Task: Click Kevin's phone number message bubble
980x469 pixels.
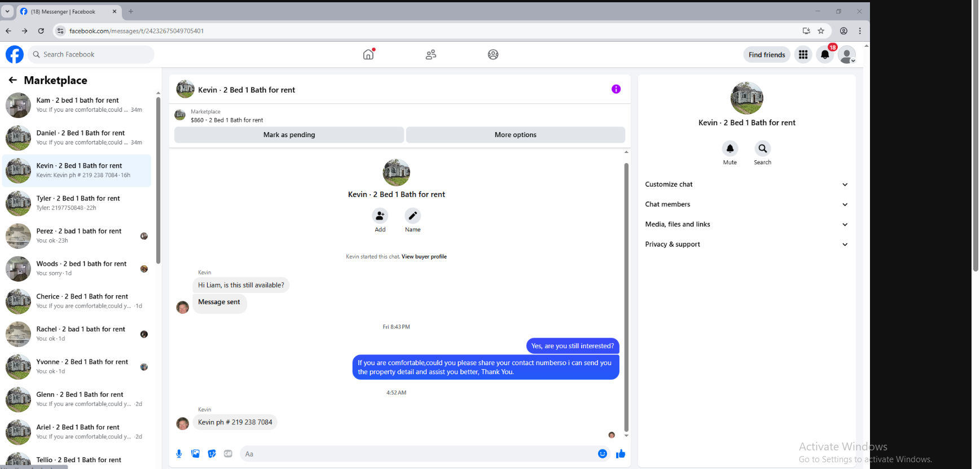Action: point(235,422)
